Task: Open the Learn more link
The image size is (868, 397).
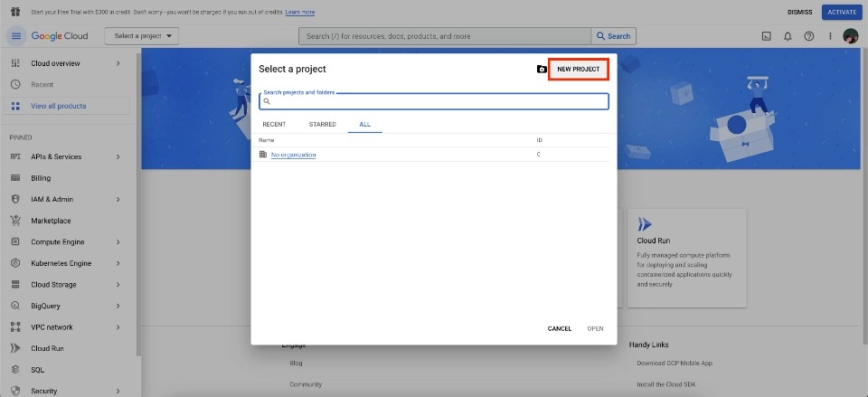Action: (300, 12)
